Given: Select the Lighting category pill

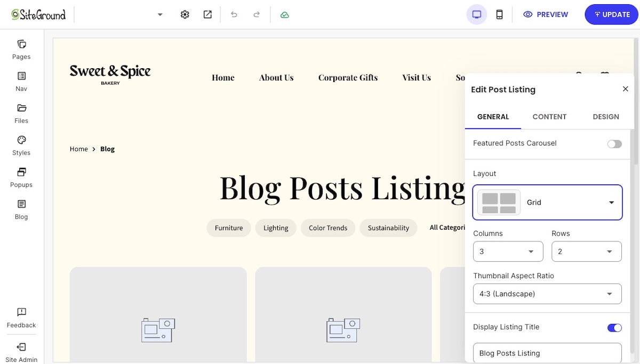Looking at the screenshot, I should point(276,228).
